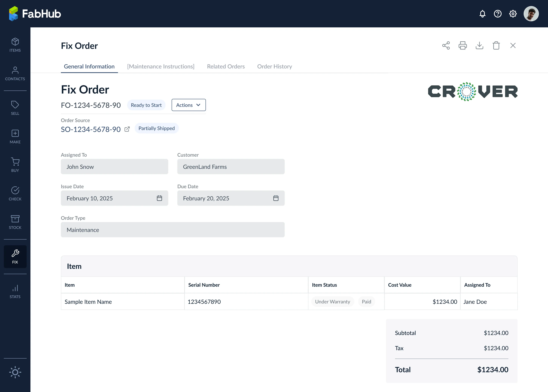Open notifications bell

[482, 14]
